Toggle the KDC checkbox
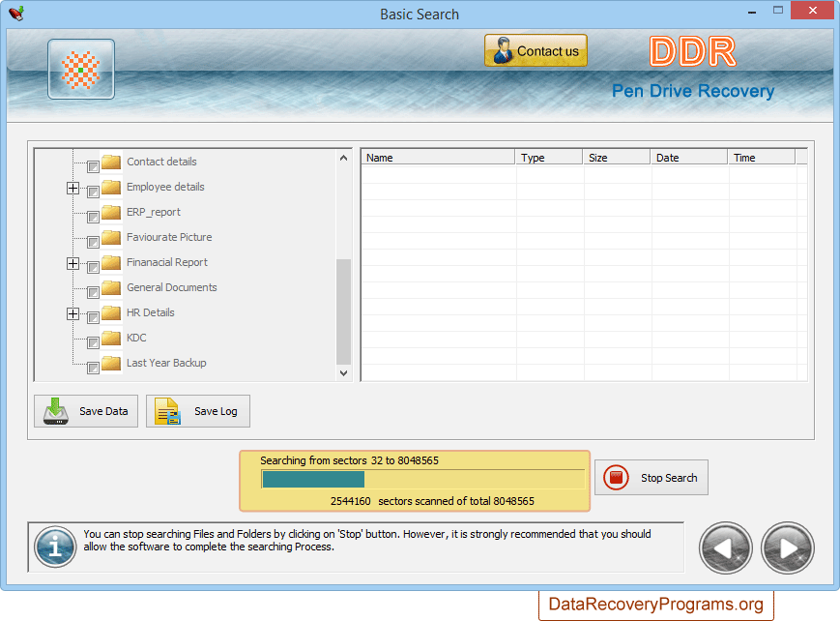 pyautogui.click(x=93, y=342)
